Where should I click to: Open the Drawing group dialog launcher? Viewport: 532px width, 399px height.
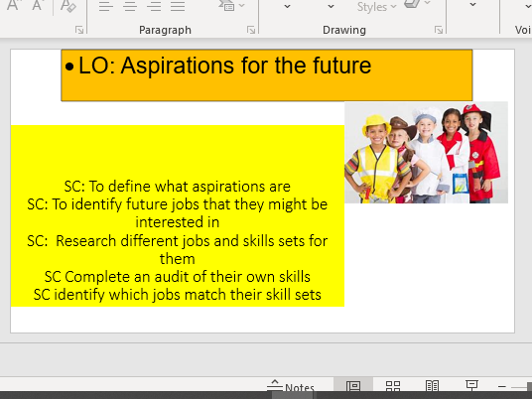pos(439,30)
